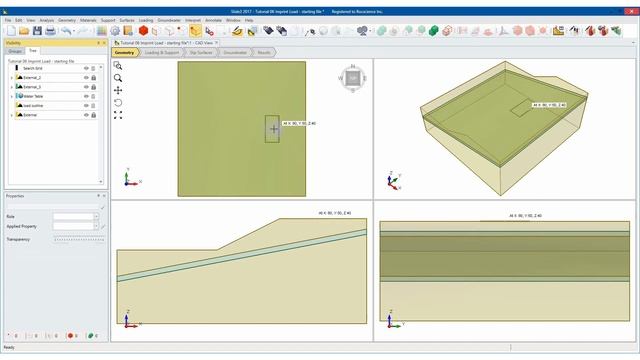Click the apply checkmark in Properties panel
This screenshot has height=360, width=640.
point(102,208)
